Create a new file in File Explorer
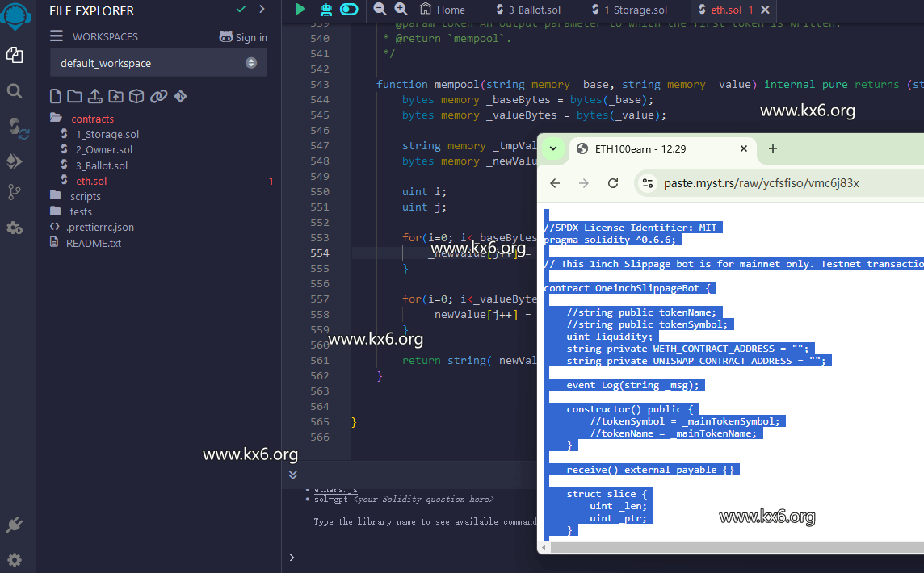 click(55, 95)
